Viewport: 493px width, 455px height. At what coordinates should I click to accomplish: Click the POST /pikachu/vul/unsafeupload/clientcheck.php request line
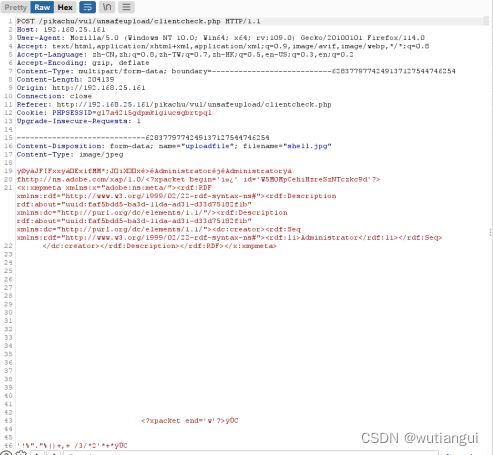tap(138, 21)
